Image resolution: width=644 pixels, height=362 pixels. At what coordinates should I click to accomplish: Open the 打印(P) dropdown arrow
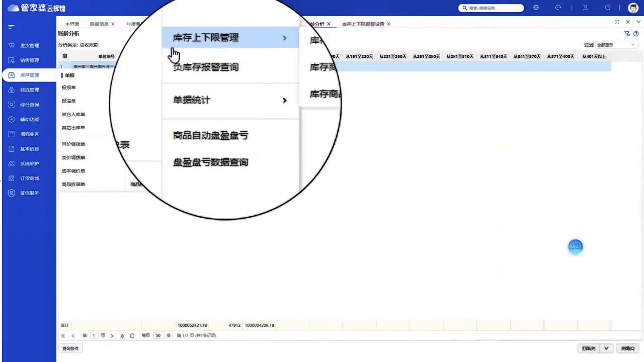click(x=606, y=348)
